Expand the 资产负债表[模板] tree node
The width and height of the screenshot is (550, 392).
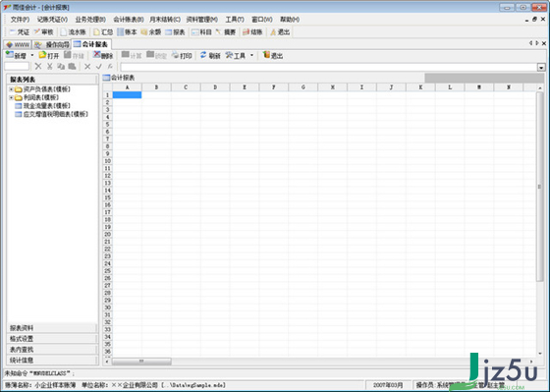click(x=11, y=89)
